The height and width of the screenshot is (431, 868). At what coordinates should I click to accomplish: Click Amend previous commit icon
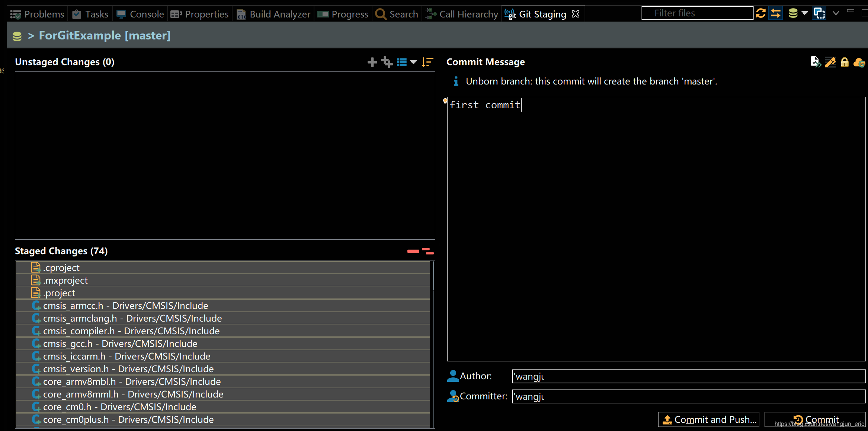click(x=815, y=62)
